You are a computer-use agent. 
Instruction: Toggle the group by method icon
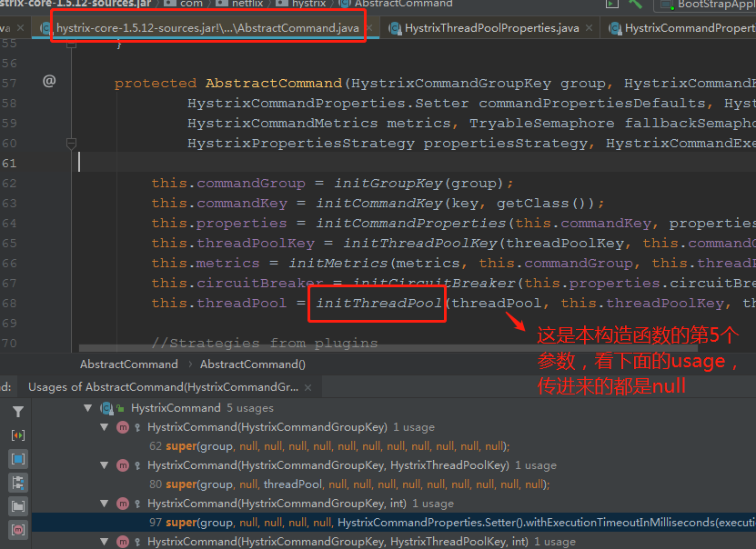(x=18, y=530)
